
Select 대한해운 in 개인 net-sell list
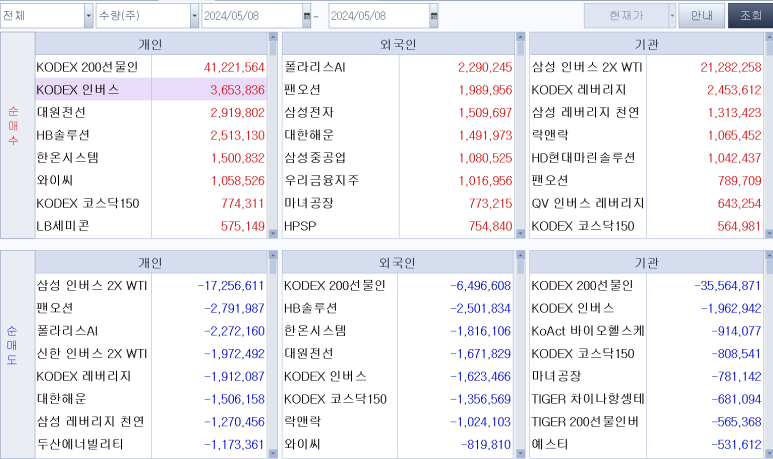click(x=151, y=399)
